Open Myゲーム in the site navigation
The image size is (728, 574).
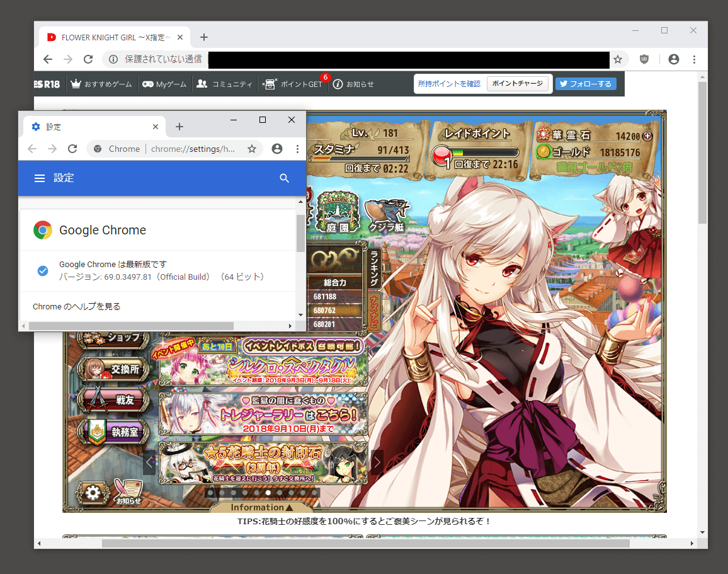[x=164, y=84]
